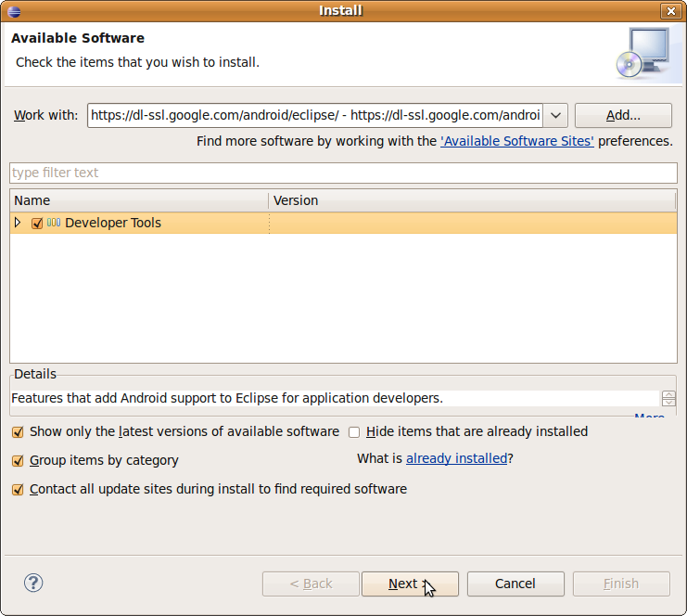
Task: Expand the Developer Tools tree node
Action: click(18, 223)
